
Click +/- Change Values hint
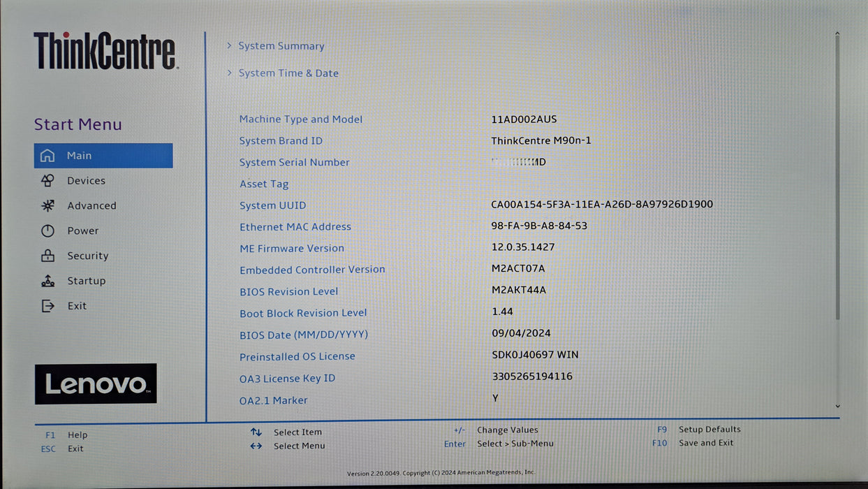tap(496, 430)
